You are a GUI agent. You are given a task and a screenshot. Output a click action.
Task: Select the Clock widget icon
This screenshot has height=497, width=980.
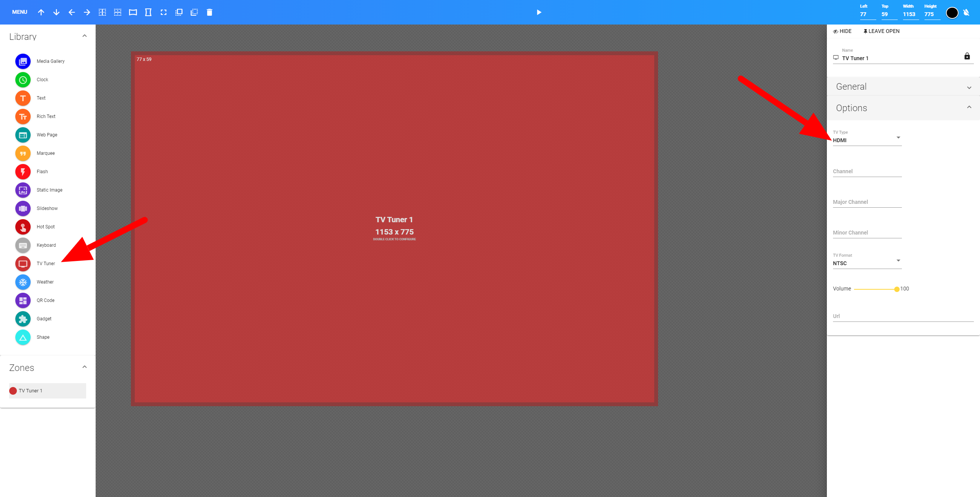23,80
